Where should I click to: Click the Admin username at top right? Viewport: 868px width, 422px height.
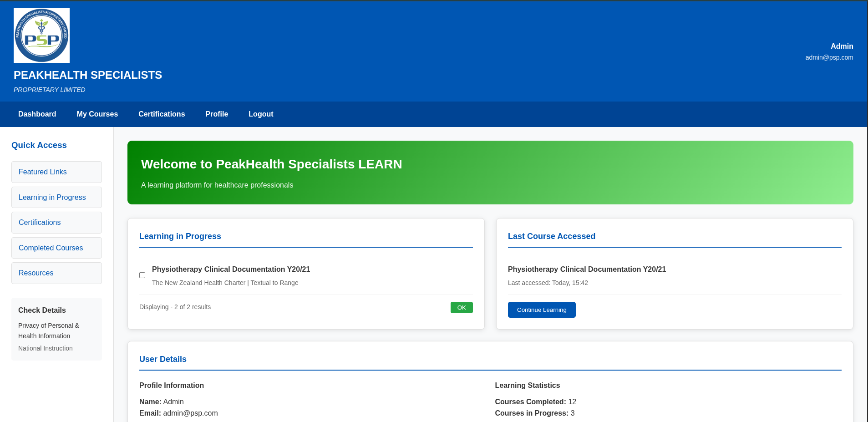click(x=841, y=46)
